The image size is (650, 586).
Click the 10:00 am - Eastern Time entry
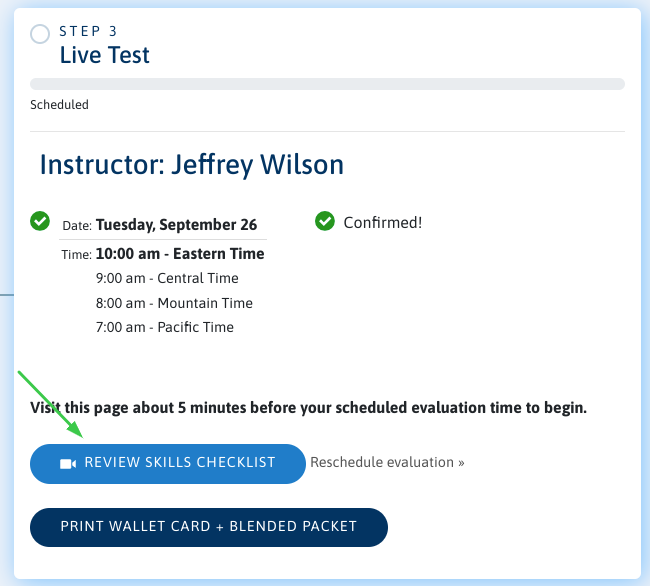point(180,254)
